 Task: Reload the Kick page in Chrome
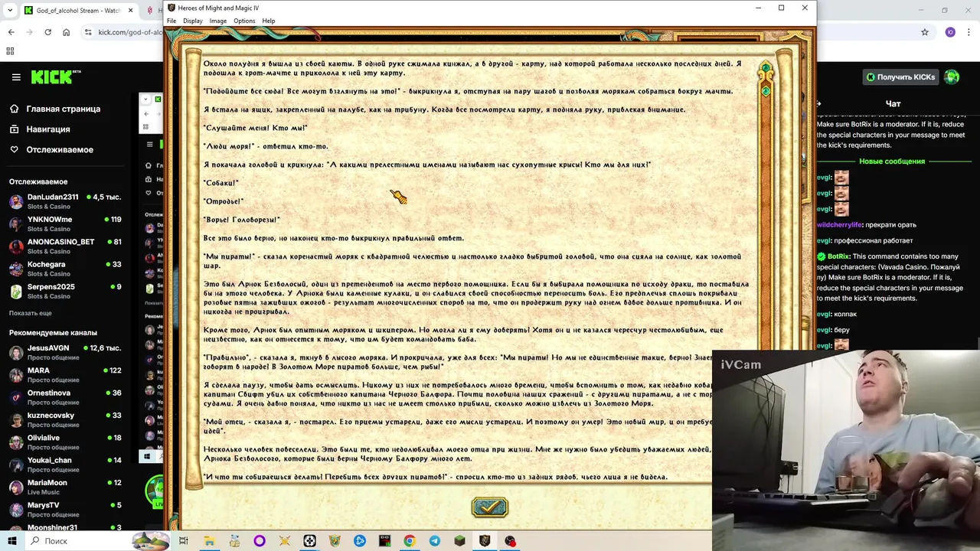click(47, 32)
